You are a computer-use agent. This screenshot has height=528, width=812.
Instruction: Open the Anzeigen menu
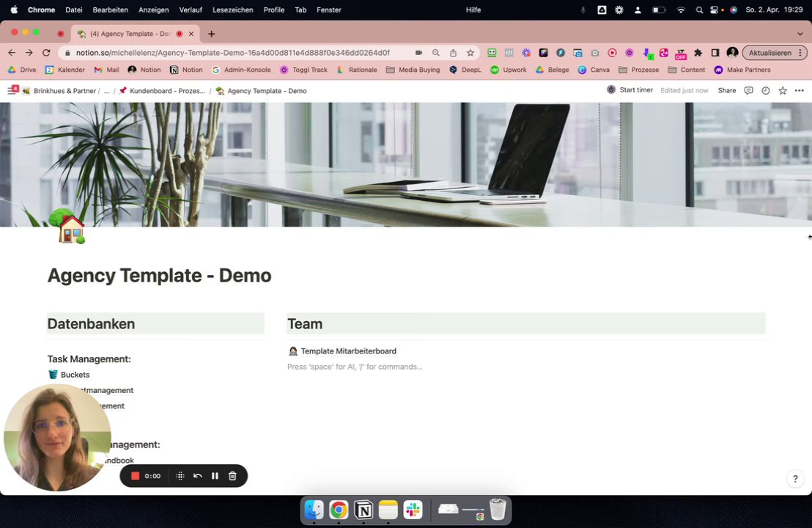pyautogui.click(x=154, y=10)
